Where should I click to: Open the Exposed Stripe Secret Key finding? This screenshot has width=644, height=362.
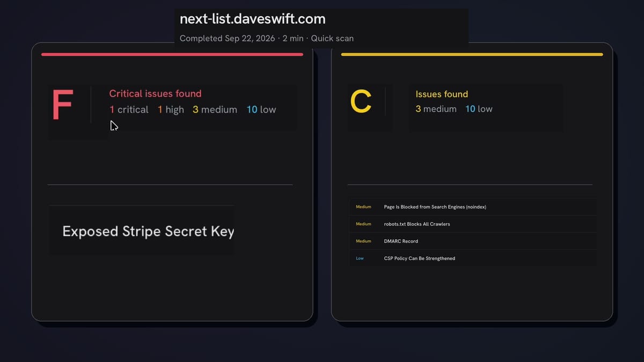(x=148, y=231)
